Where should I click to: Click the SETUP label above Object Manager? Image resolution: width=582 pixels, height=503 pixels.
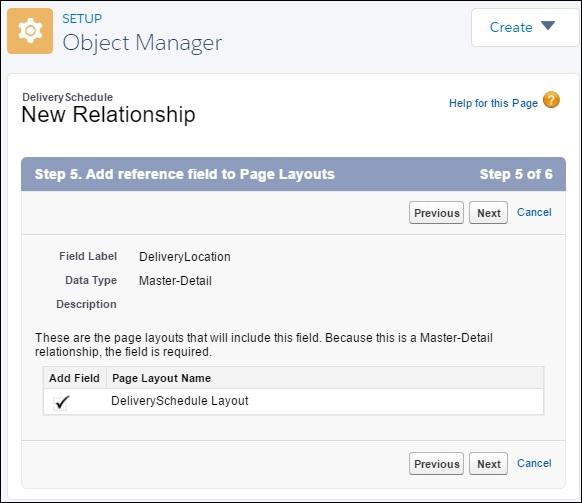coord(82,18)
